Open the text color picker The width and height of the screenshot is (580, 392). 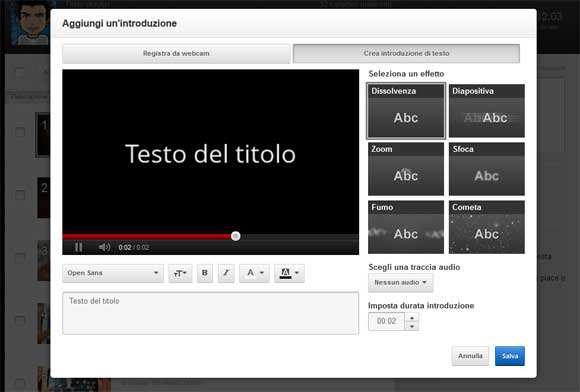pos(254,273)
